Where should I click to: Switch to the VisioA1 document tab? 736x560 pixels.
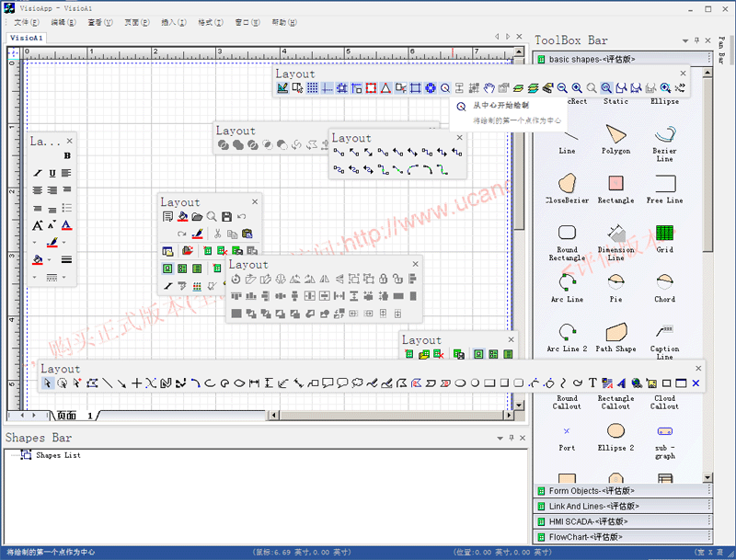[x=27, y=39]
